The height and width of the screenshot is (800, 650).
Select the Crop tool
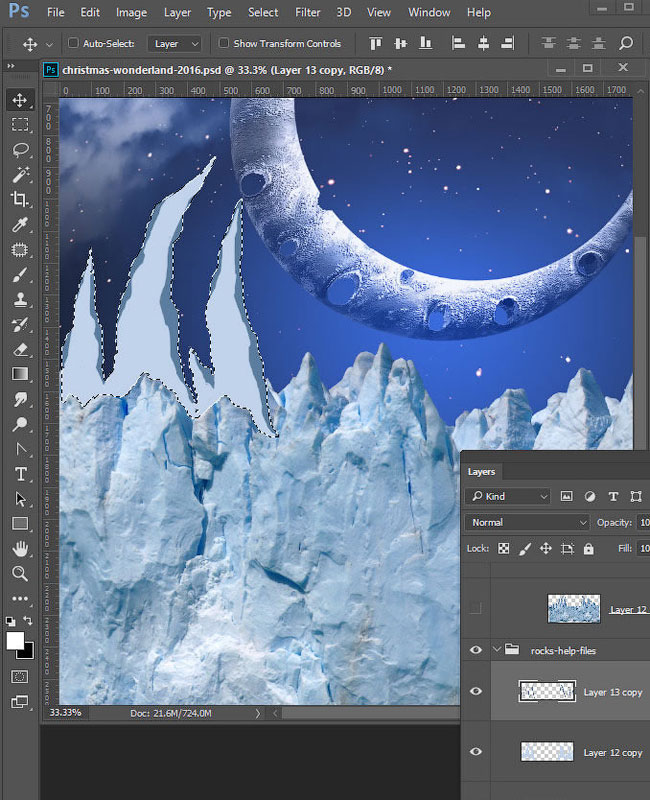point(20,199)
